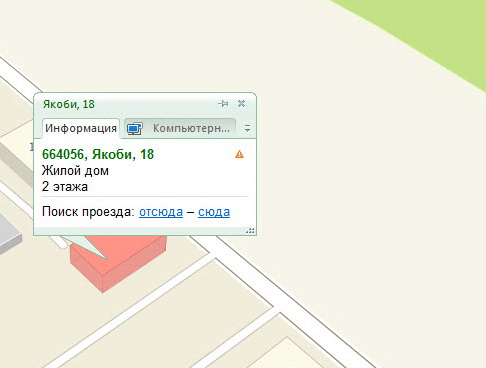This screenshot has width=486, height=368.
Task: Click the Якоби, 18 popup title
Action: coord(69,104)
